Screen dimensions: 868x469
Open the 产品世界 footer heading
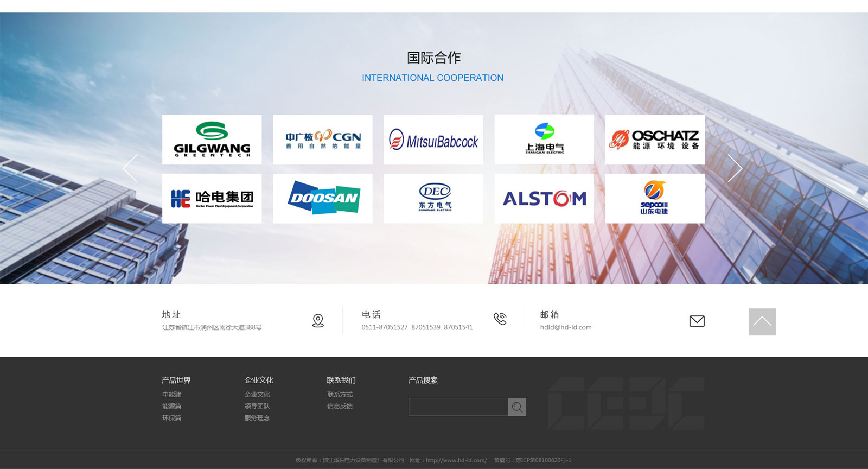click(x=176, y=380)
